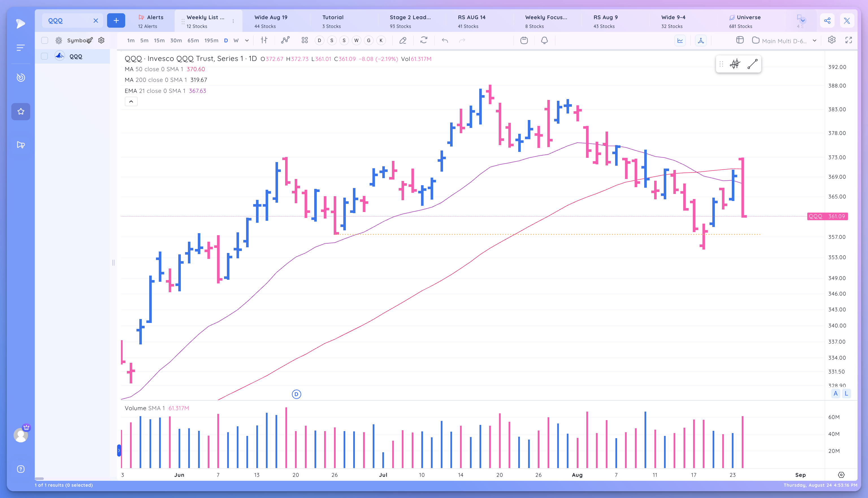868x498 pixels.
Task: Toggle the G chart marker button
Action: tap(369, 40)
